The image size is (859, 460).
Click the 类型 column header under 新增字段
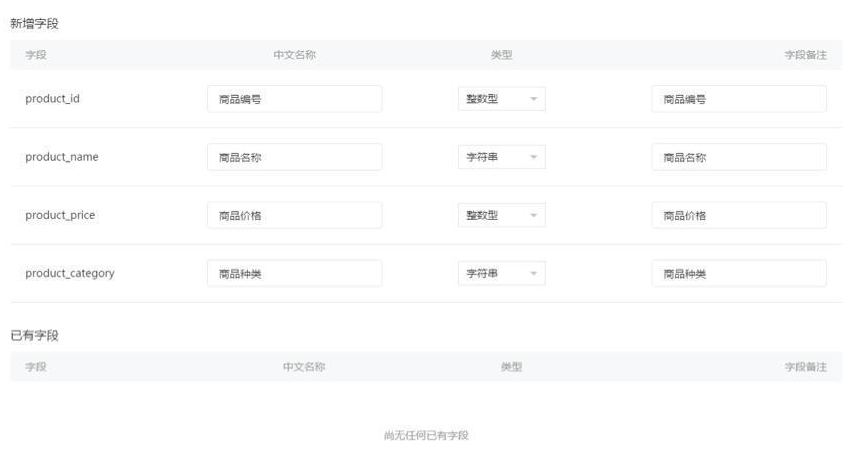tap(501, 55)
